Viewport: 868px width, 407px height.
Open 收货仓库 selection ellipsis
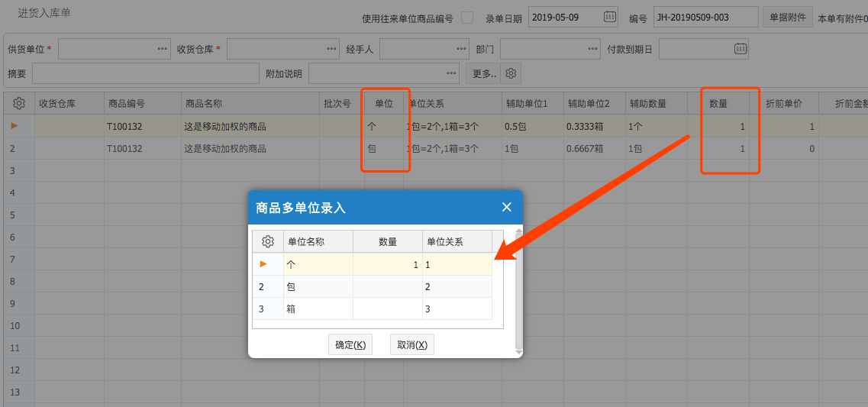click(331, 49)
